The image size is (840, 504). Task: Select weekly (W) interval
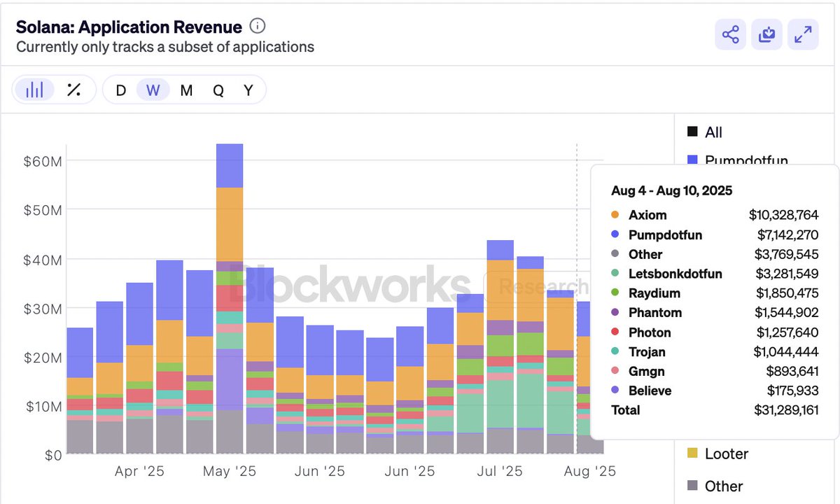[153, 90]
